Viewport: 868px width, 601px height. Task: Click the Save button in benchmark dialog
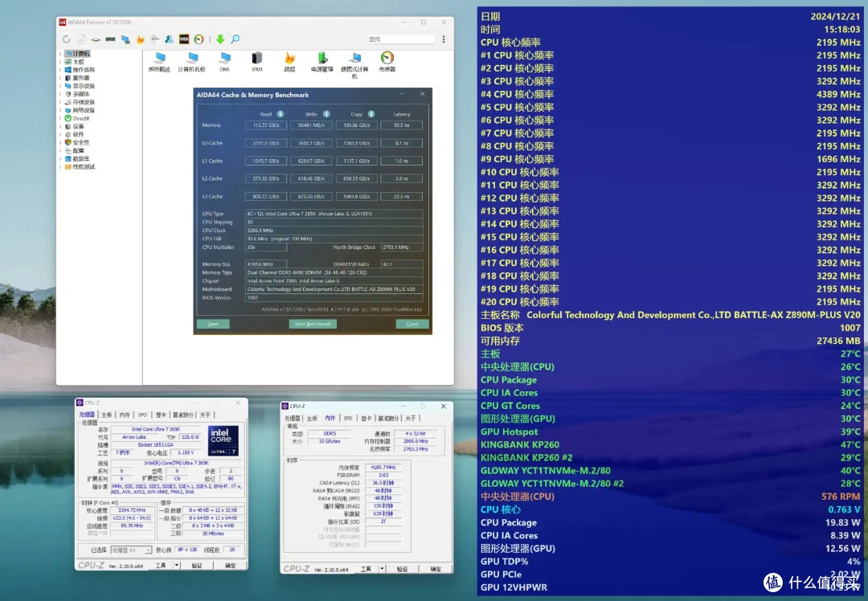click(x=213, y=324)
